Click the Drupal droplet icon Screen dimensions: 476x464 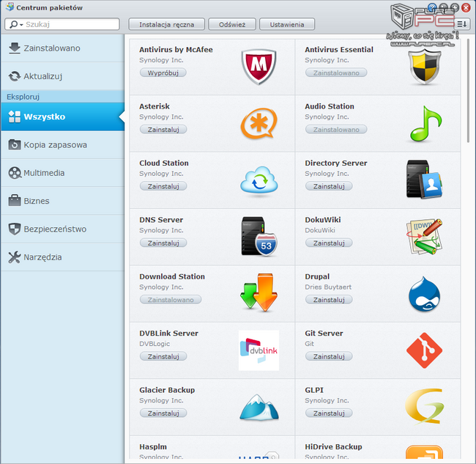coord(424,294)
